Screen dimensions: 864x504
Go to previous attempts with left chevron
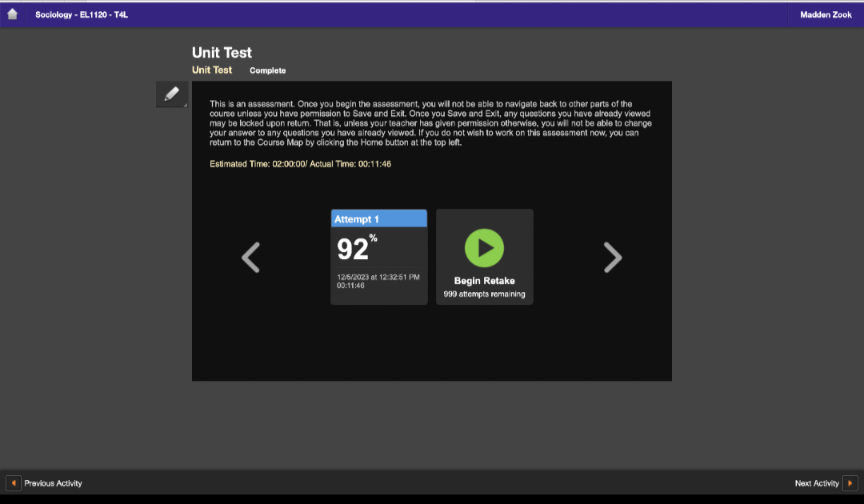(251, 257)
